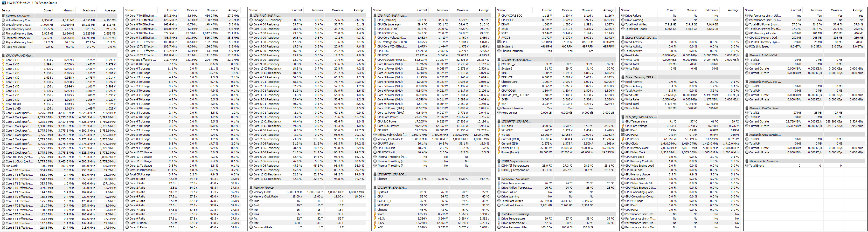This screenshot has width=868, height=232.
Task: Select the Network: Intel Wi-Fi 6 group header
Action: point(805,55)
